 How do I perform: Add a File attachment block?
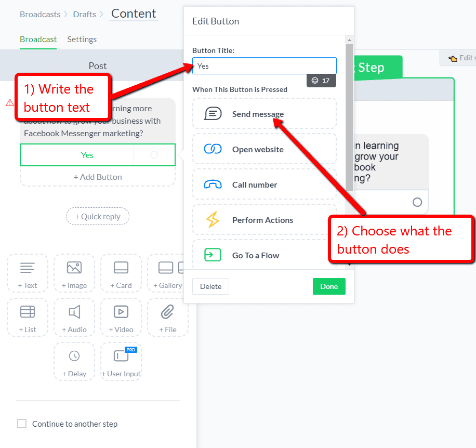[168, 318]
